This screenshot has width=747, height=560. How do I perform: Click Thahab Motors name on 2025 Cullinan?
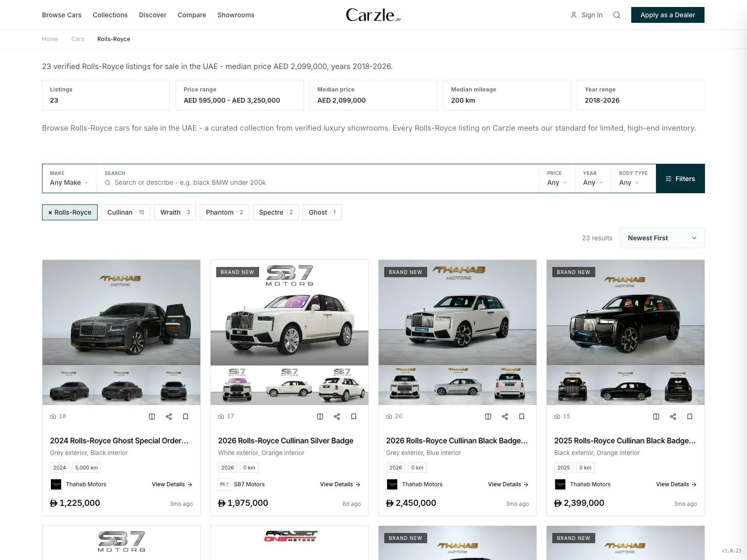[x=590, y=484]
